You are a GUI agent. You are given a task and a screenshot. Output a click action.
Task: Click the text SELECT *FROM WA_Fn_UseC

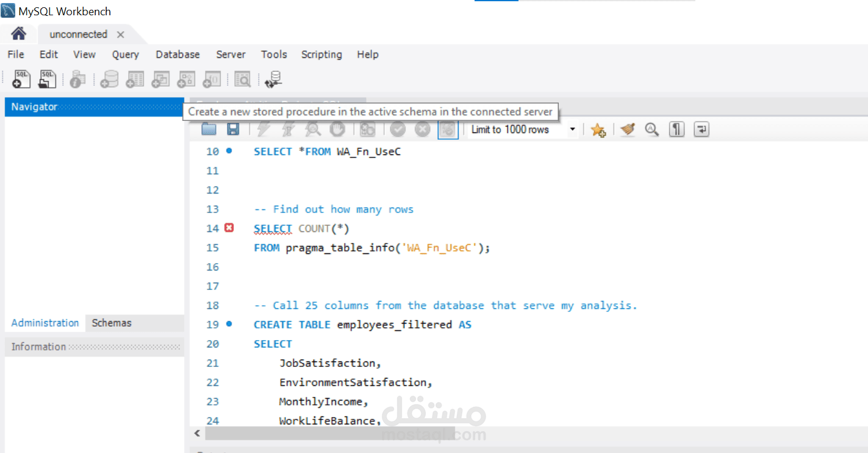[328, 151]
